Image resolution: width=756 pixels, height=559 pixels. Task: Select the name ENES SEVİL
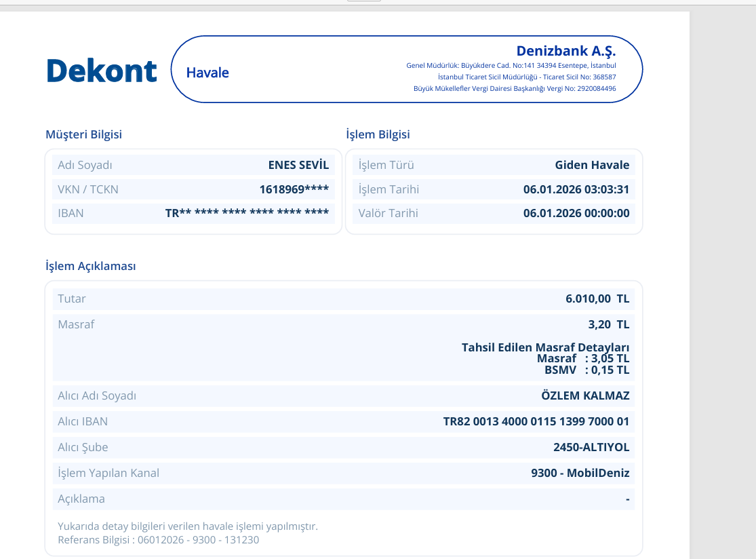(x=298, y=165)
